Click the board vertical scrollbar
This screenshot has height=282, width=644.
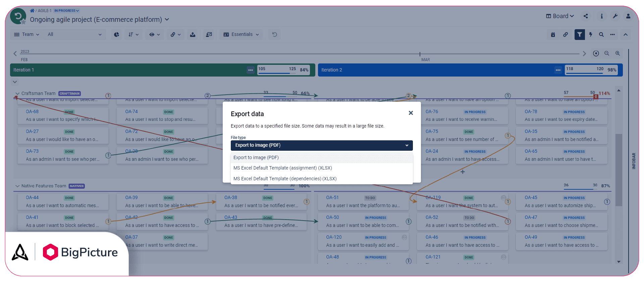click(x=619, y=170)
